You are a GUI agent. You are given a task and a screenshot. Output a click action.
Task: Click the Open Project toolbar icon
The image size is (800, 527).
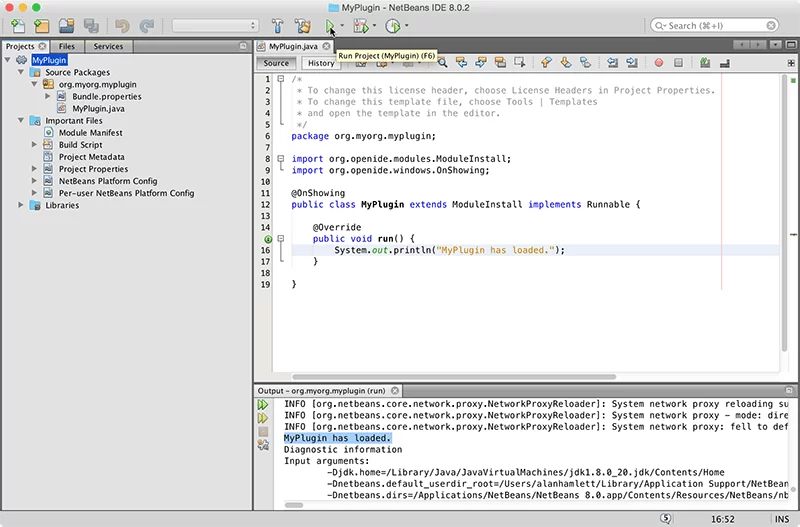(x=66, y=26)
